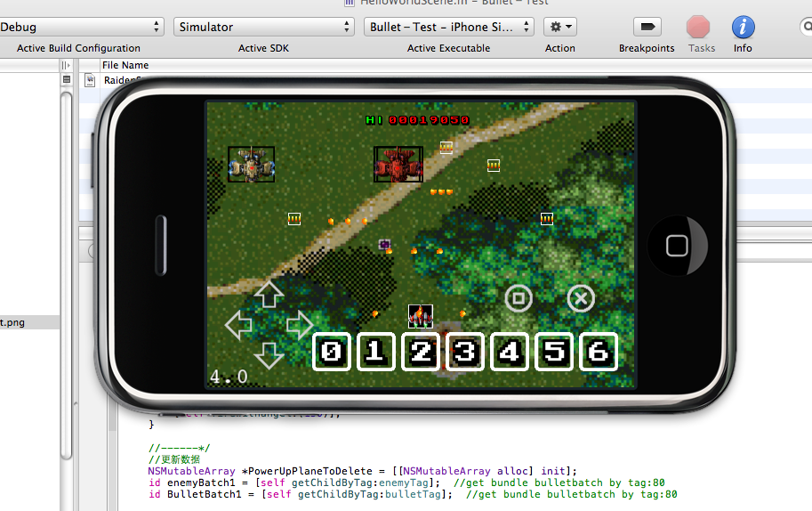Open the Debug build configuration dropdown

click(x=82, y=27)
